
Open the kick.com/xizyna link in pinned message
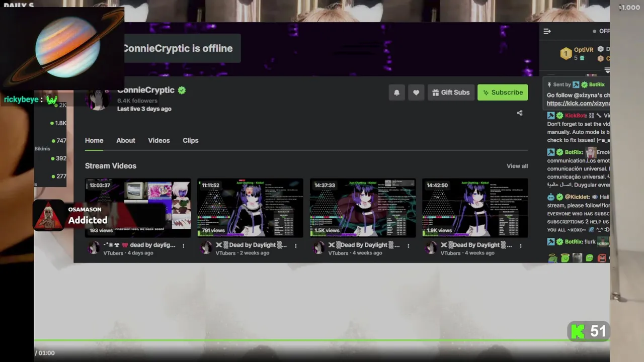[x=578, y=103]
